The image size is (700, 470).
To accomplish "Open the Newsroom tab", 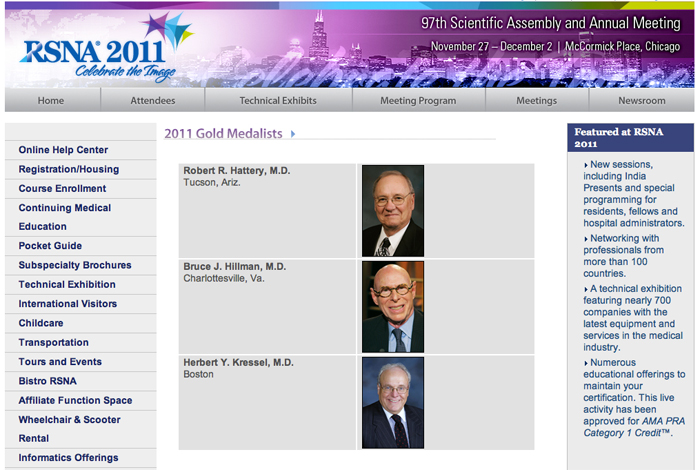I will [641, 100].
